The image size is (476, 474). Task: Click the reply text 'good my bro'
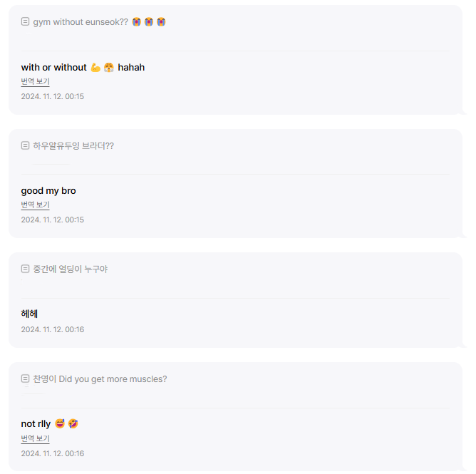click(48, 190)
